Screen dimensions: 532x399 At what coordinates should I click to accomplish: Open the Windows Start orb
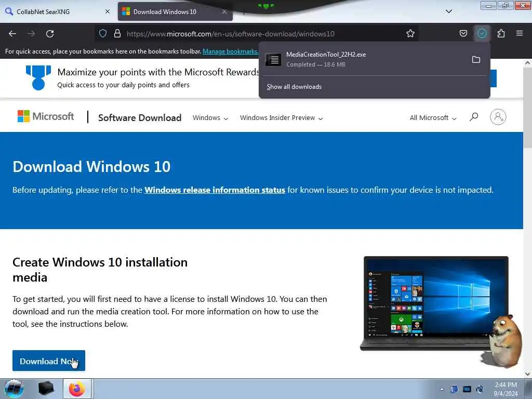click(14, 389)
